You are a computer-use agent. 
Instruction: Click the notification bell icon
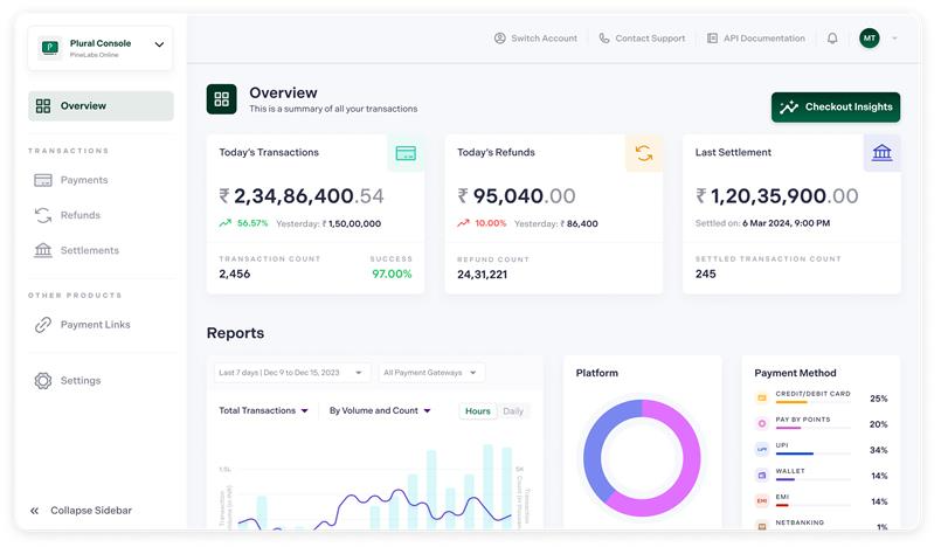coord(832,38)
